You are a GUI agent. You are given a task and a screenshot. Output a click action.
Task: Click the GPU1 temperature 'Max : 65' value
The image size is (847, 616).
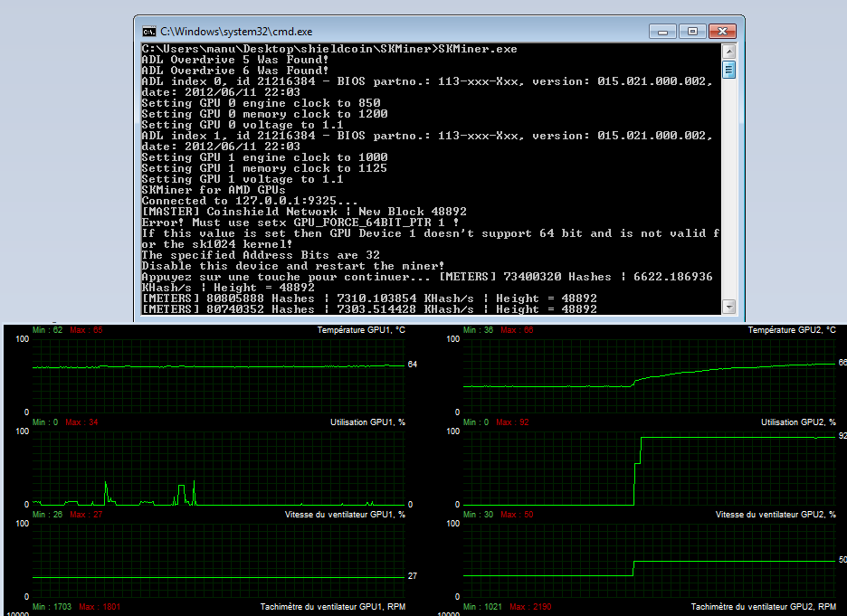(86, 330)
